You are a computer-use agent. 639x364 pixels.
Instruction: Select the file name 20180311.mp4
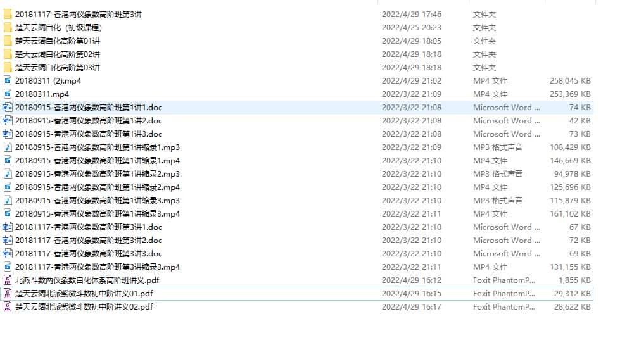(42, 94)
